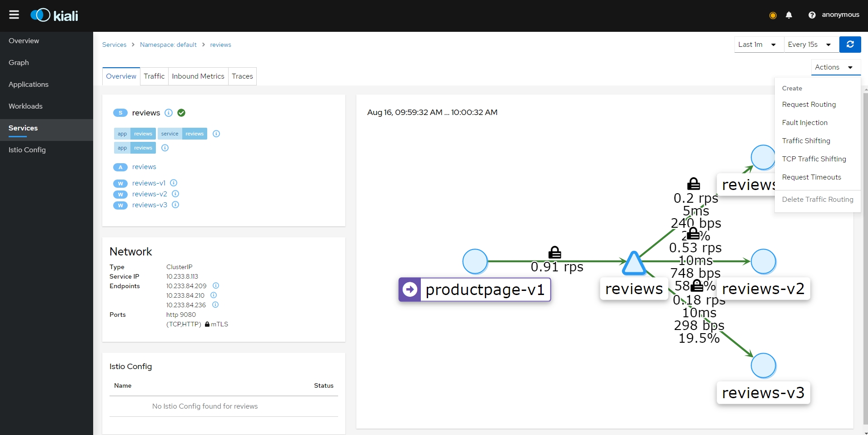The image size is (868, 435).
Task: Collapse the Actions dropdown menu
Action: 835,67
